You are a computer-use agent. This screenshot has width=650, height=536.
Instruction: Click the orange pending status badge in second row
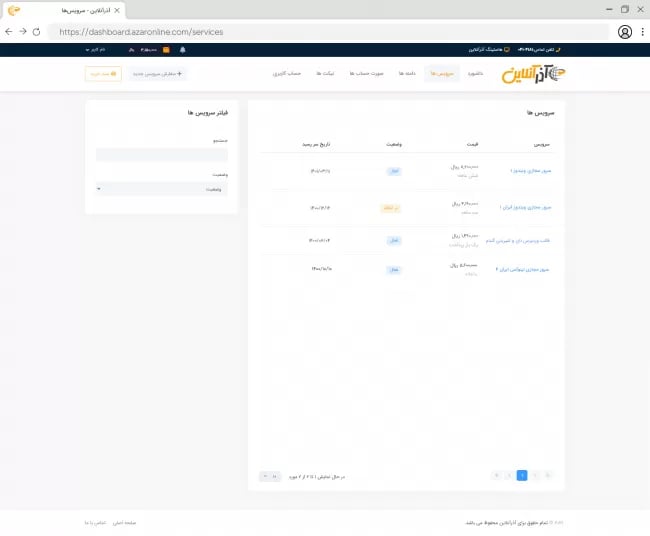tap(390, 208)
